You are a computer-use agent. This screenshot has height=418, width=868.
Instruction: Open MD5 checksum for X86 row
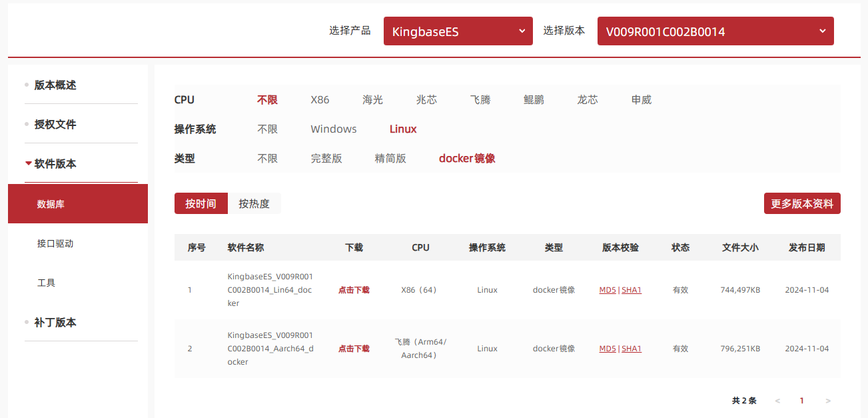[x=608, y=290]
